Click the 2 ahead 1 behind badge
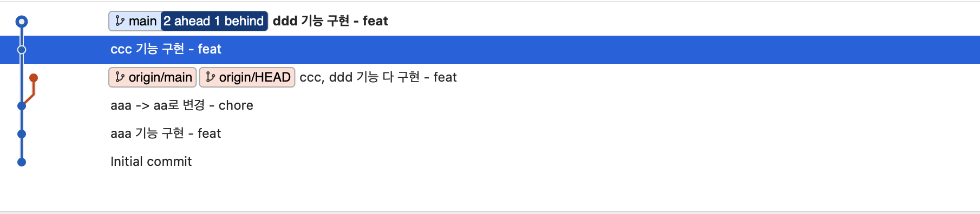This screenshot has height=214, width=980. 214,21
